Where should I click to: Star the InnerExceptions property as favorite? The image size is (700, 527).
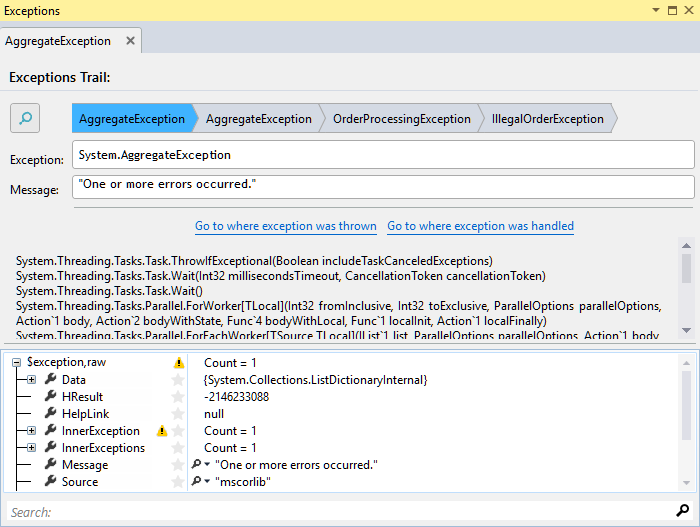click(178, 448)
